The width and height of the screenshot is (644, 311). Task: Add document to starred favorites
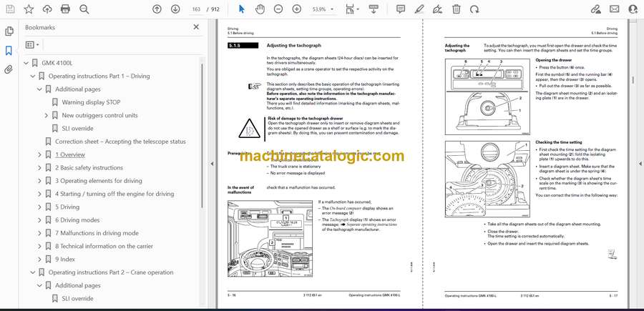(x=29, y=9)
